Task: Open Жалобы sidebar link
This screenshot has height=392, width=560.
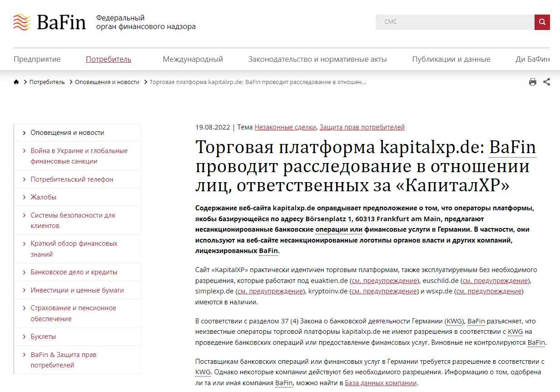Action: click(77, 197)
